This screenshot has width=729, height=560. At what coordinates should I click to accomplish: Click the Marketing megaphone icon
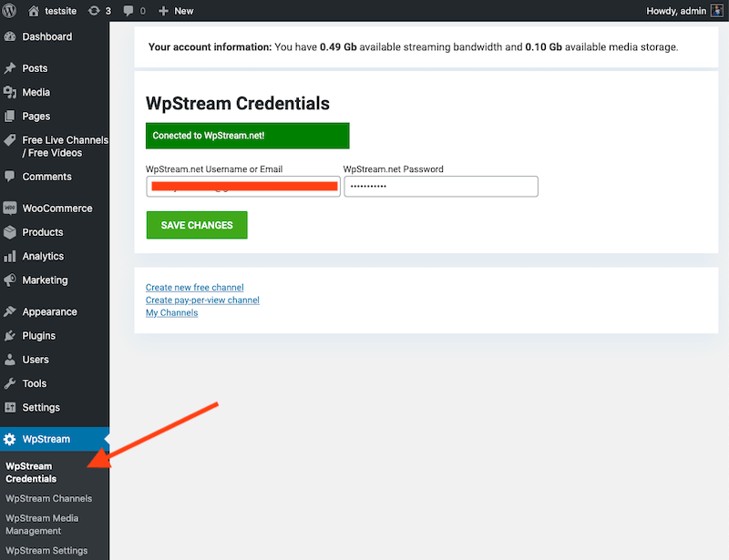click(10, 280)
